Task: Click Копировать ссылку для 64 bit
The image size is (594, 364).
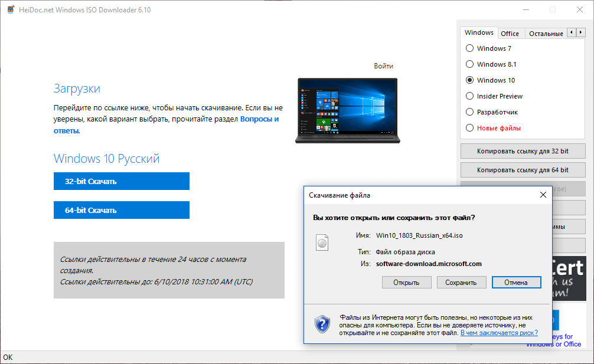Action: (522, 170)
